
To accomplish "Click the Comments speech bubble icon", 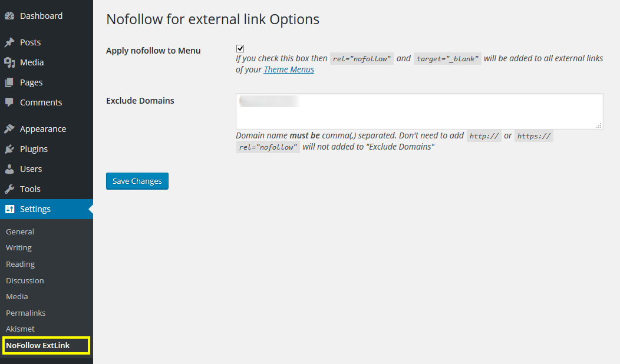I will [x=9, y=102].
